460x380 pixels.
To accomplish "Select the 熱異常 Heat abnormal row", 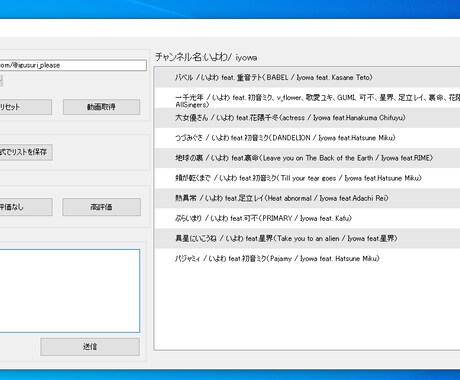I will point(307,198).
